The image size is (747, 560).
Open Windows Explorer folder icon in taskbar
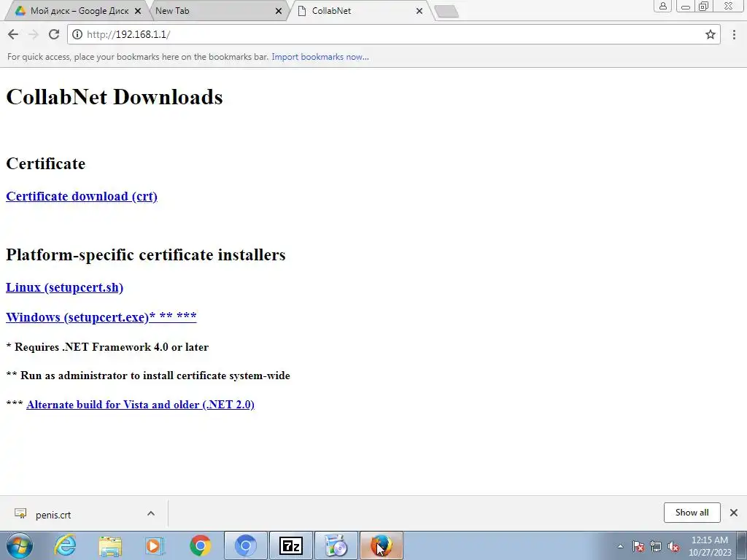click(110, 545)
